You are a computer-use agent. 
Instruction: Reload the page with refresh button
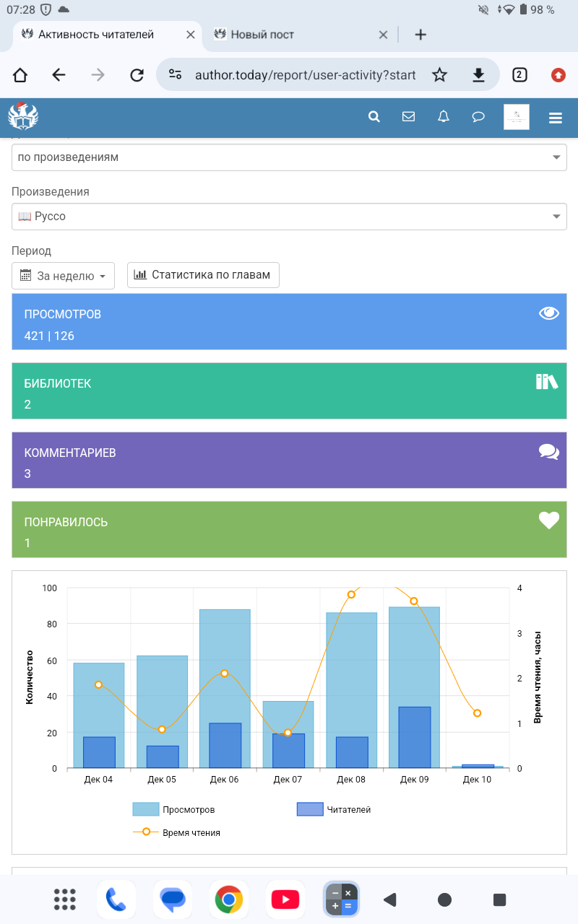[137, 75]
